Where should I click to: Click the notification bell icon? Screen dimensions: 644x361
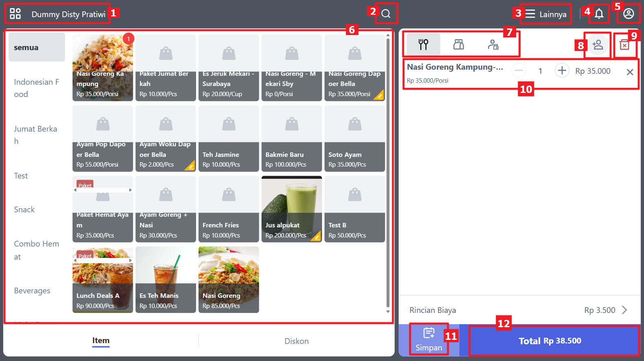click(599, 14)
